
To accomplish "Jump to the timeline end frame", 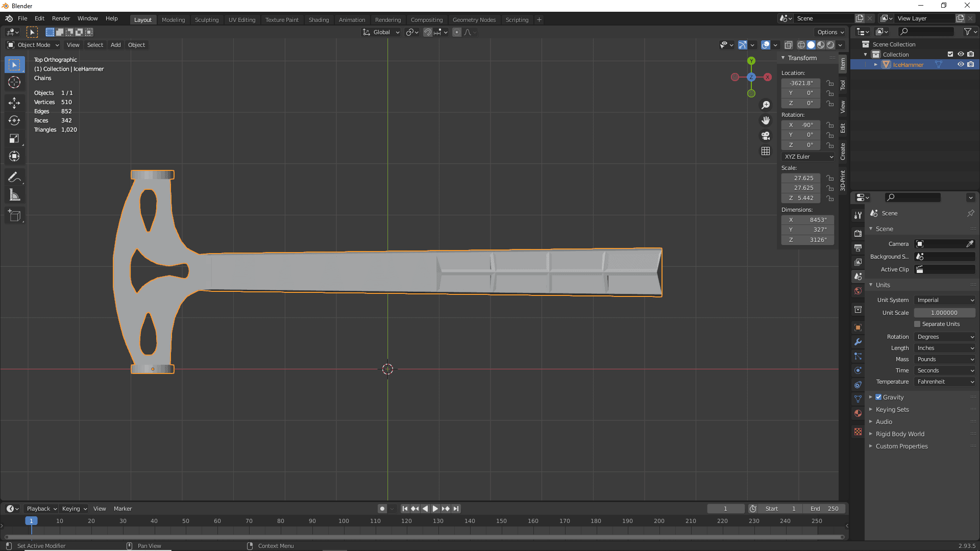I will click(x=456, y=509).
